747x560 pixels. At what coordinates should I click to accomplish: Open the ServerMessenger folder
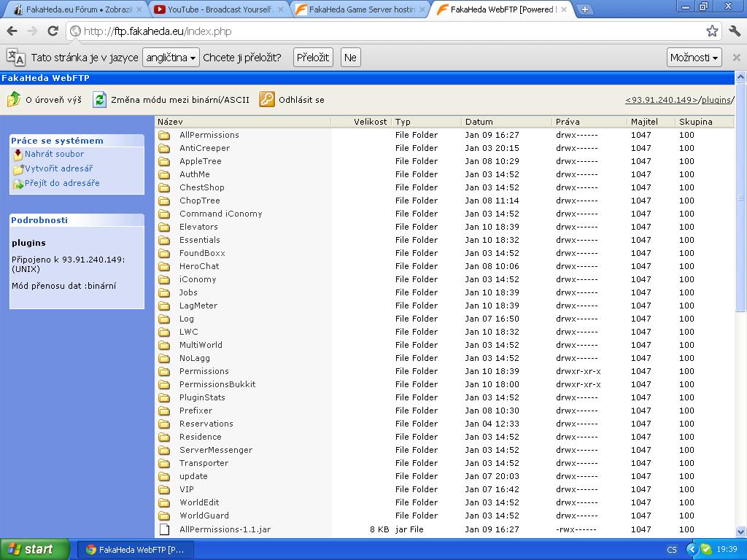tap(216, 450)
